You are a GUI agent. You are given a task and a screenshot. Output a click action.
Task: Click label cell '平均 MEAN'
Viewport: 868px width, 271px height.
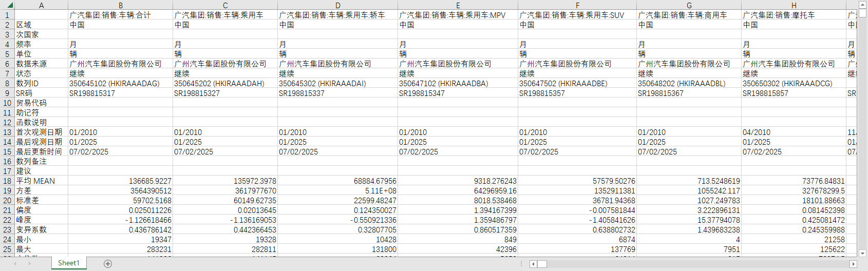(41, 181)
